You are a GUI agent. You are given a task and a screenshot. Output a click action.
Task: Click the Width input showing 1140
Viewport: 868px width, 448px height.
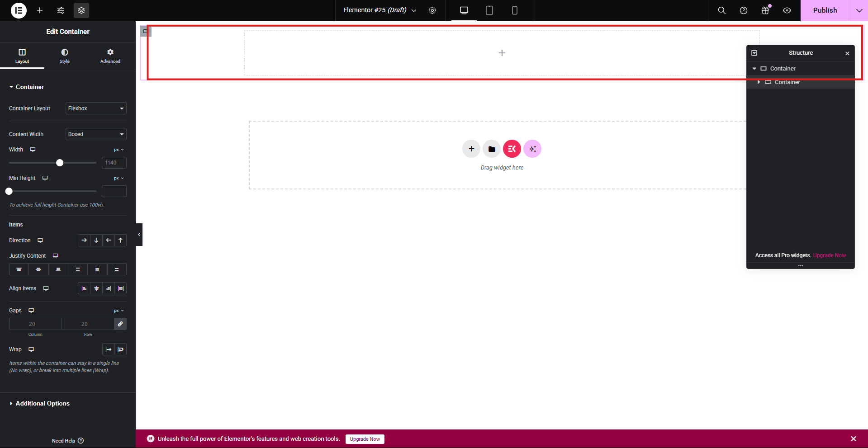click(x=114, y=163)
